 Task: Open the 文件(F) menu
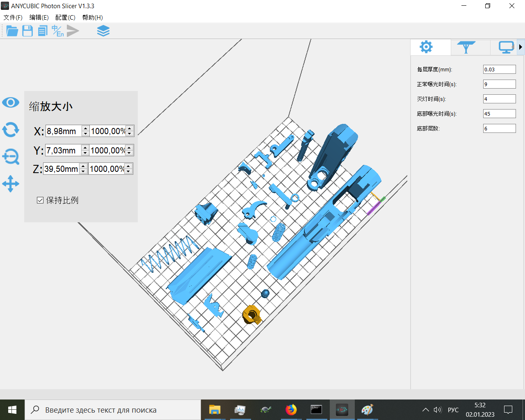pos(13,17)
